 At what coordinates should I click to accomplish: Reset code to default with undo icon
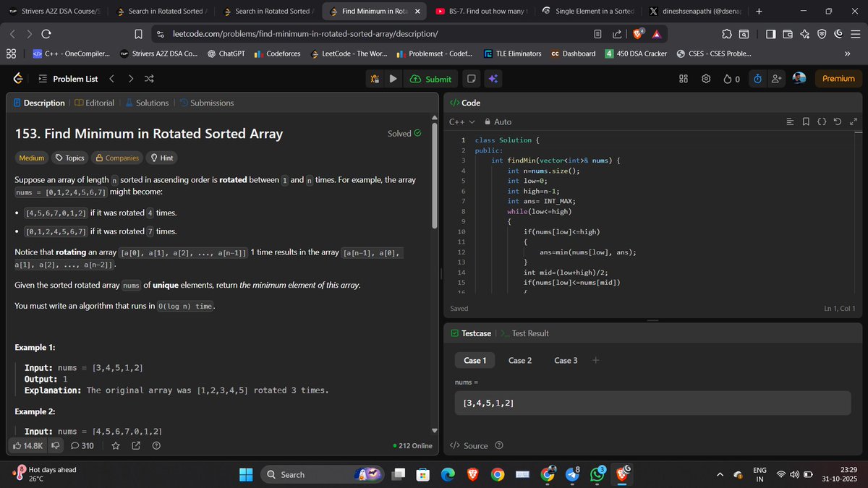point(838,121)
